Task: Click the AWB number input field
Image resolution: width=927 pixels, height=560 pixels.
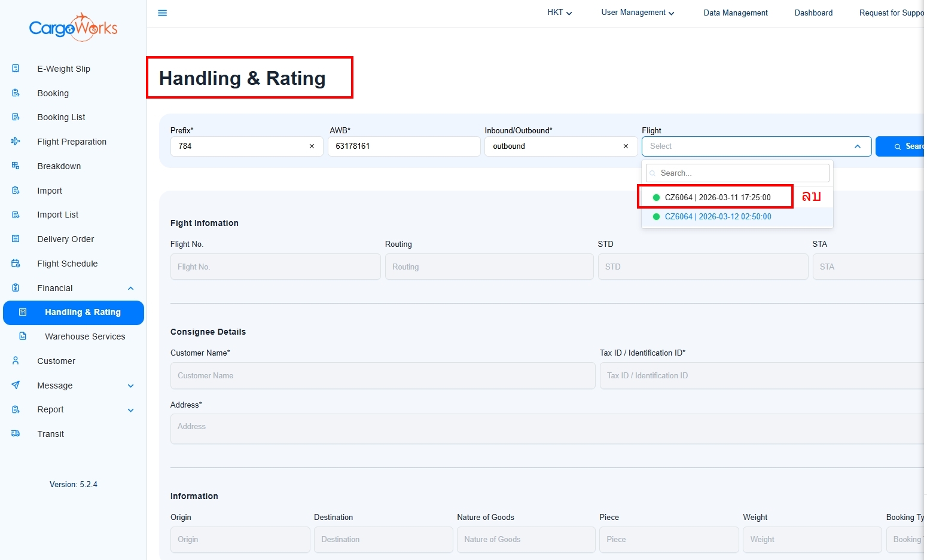Action: [x=404, y=146]
